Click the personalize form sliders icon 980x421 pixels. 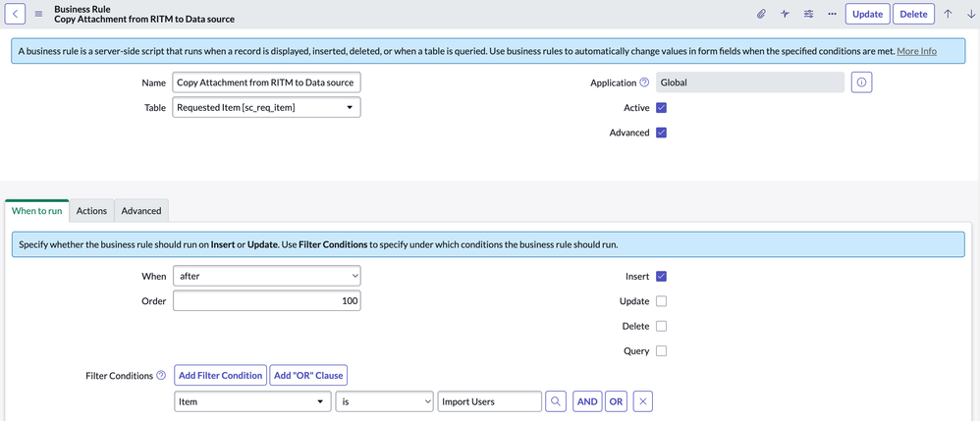(808, 14)
